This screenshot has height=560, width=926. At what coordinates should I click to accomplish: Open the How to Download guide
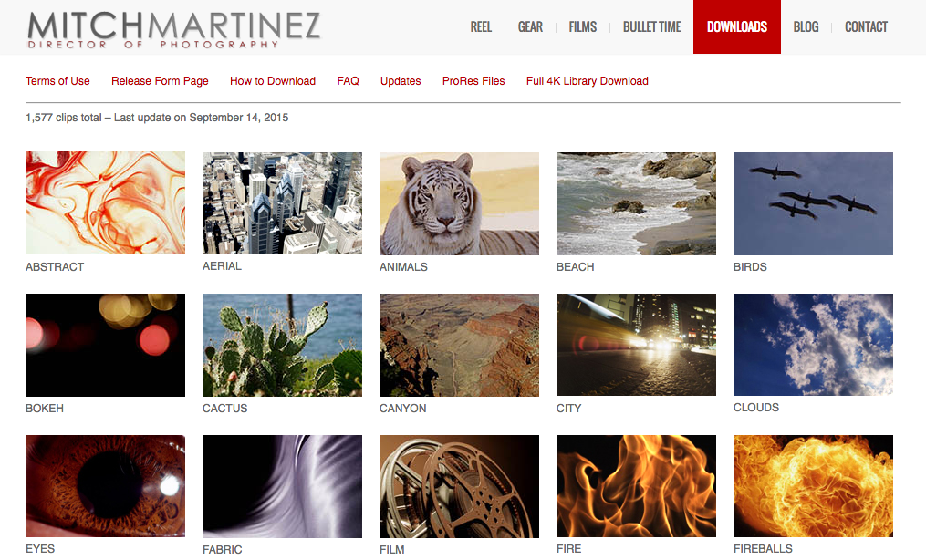tap(273, 81)
